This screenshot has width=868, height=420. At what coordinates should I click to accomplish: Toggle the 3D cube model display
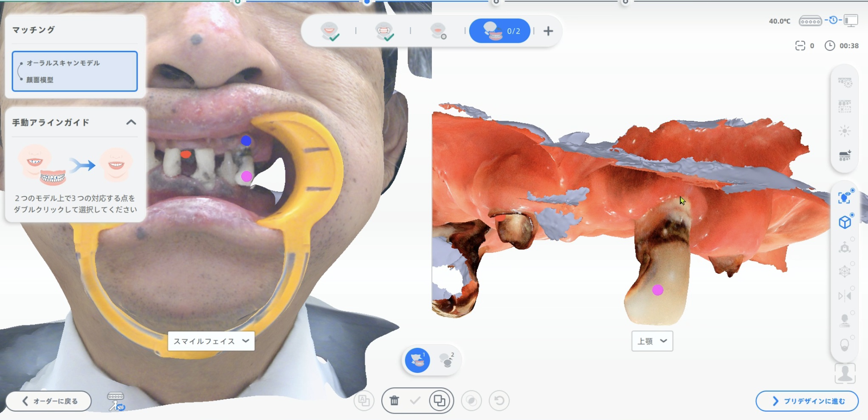[845, 222]
